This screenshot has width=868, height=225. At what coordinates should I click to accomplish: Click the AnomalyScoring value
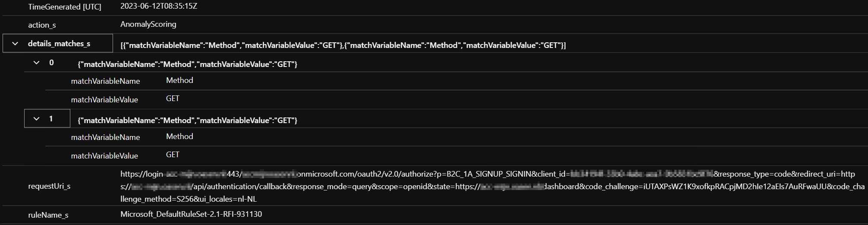148,24
